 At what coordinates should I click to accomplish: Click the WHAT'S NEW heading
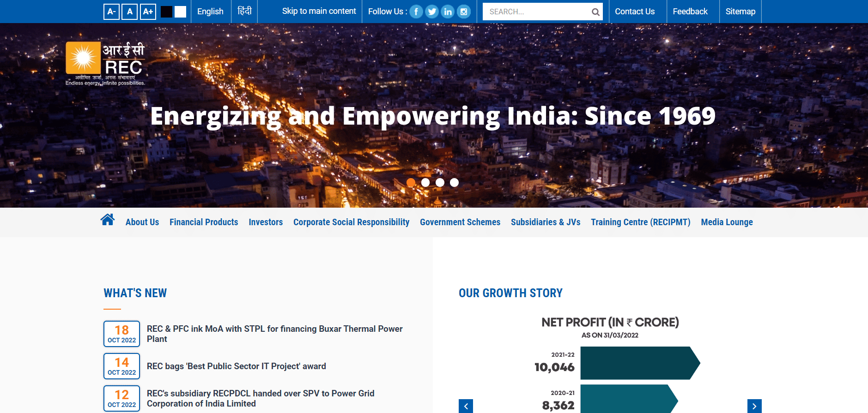[135, 293]
